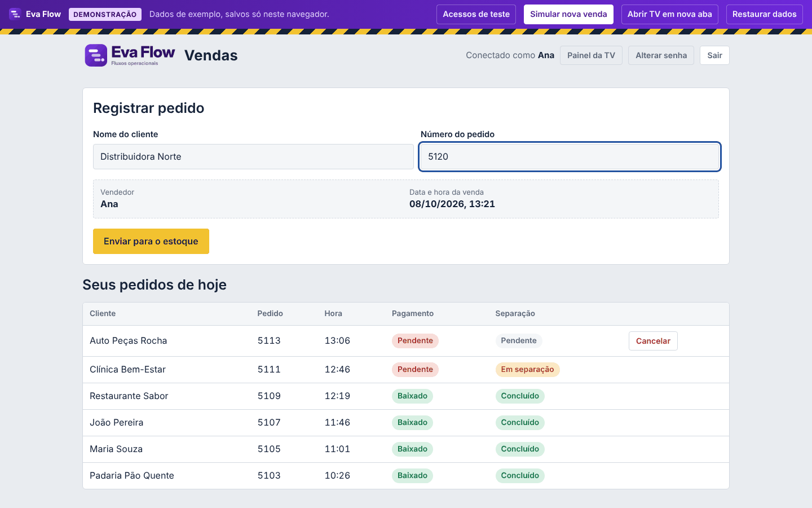Focus the Número do pedido field

tap(570, 156)
